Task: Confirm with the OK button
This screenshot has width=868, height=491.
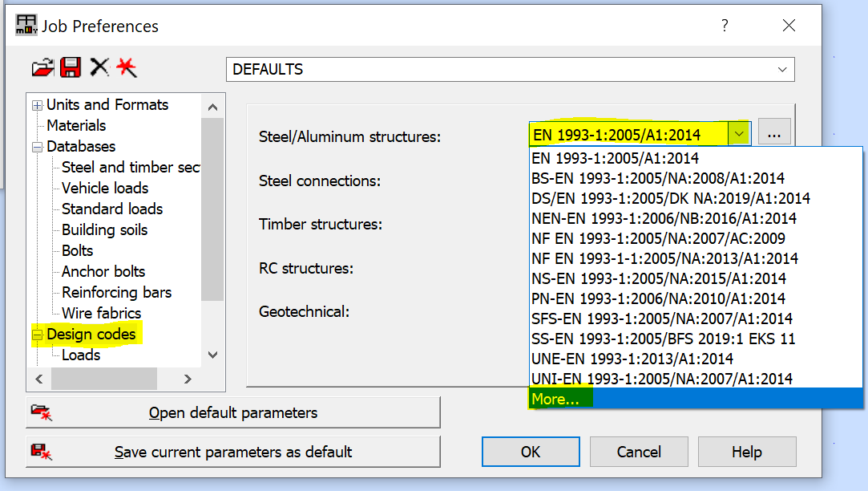Action: [531, 452]
